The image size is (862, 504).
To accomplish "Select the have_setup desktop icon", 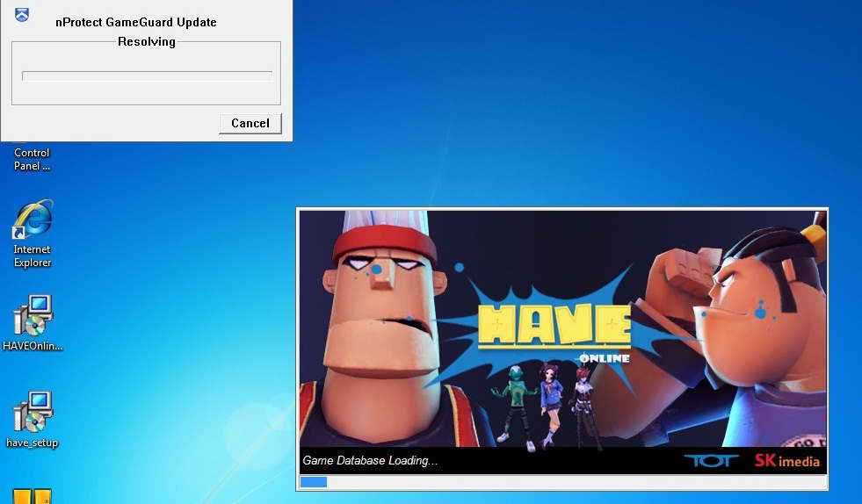I will 33,420.
